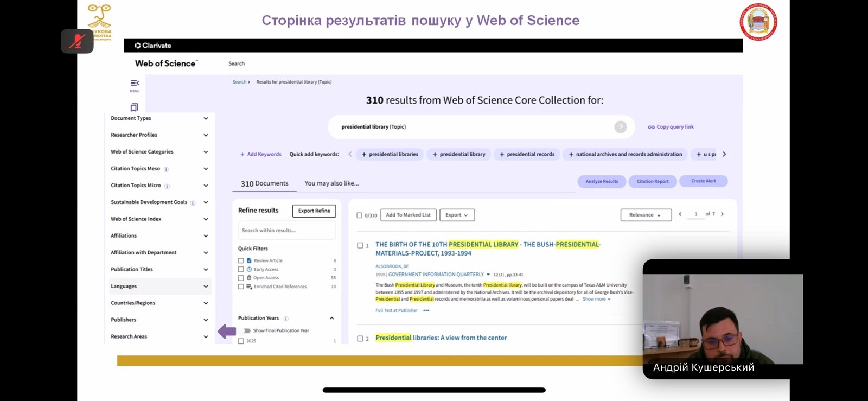
Task: Open info icon beside Sustainable Development Goals
Action: 193,203
